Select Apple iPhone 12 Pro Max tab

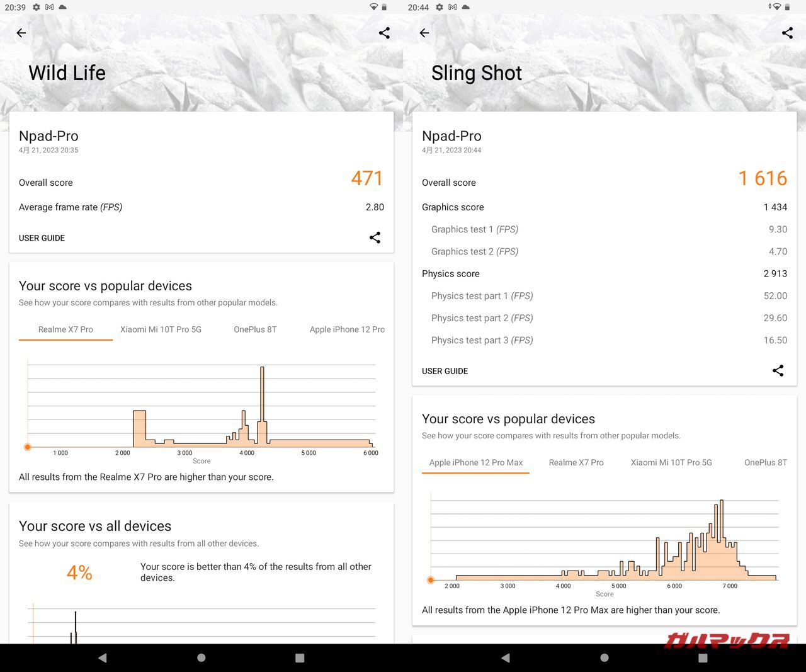point(475,462)
